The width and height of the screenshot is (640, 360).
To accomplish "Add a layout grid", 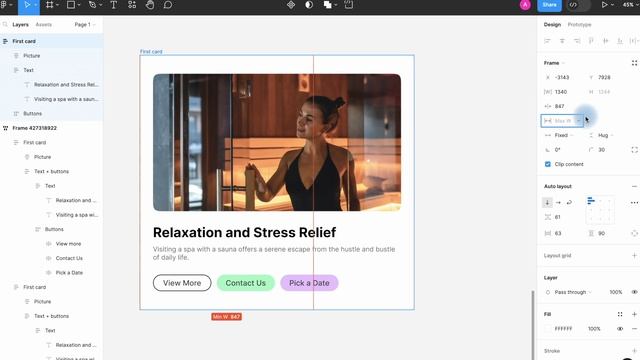I will (x=634, y=256).
